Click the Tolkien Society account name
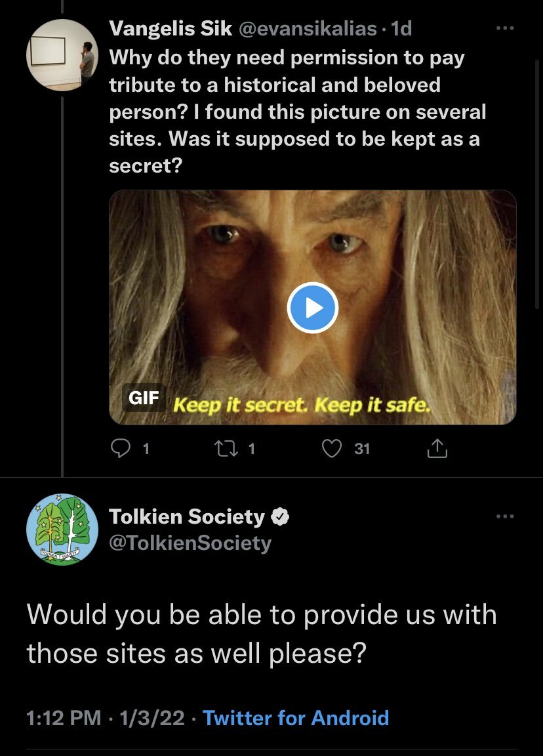Image resolution: width=543 pixels, height=756 pixels. [187, 517]
